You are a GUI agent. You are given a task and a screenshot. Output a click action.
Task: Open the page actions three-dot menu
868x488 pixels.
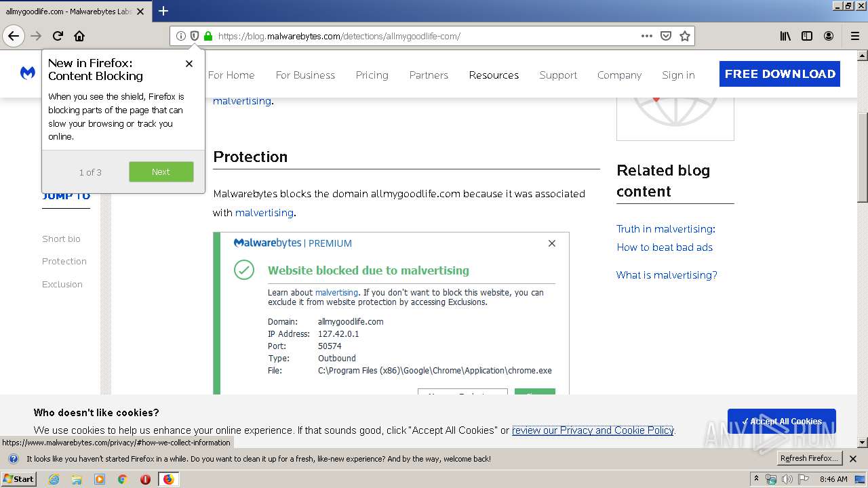tap(647, 36)
